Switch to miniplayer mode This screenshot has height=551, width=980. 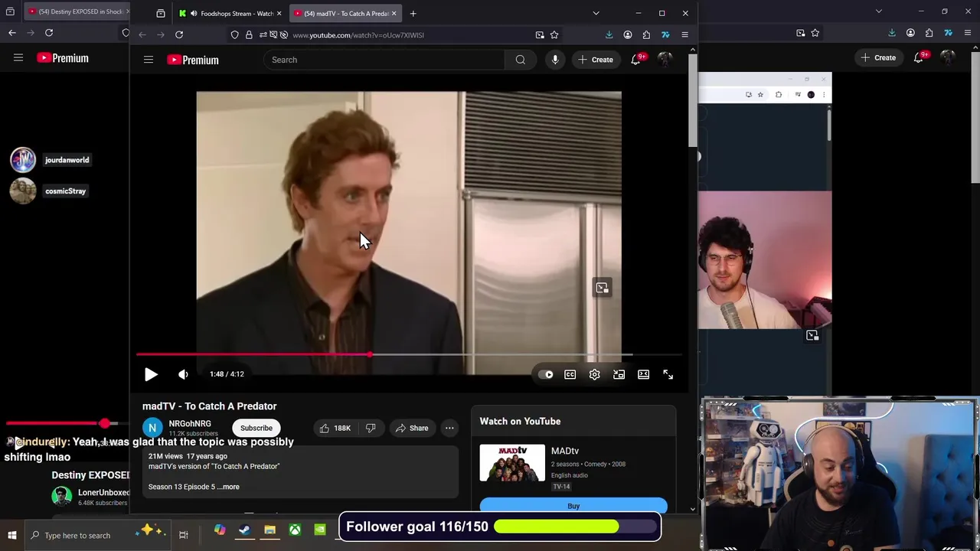[x=619, y=374]
